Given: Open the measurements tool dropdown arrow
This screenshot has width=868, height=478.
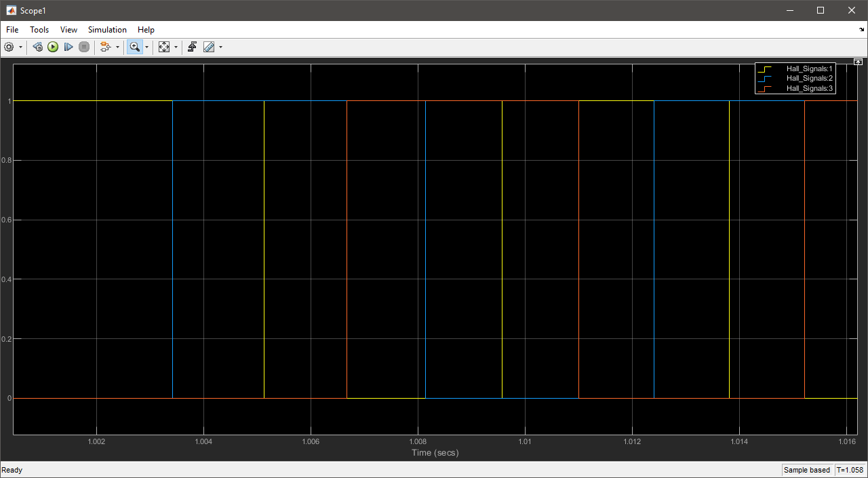Looking at the screenshot, I should coord(220,47).
